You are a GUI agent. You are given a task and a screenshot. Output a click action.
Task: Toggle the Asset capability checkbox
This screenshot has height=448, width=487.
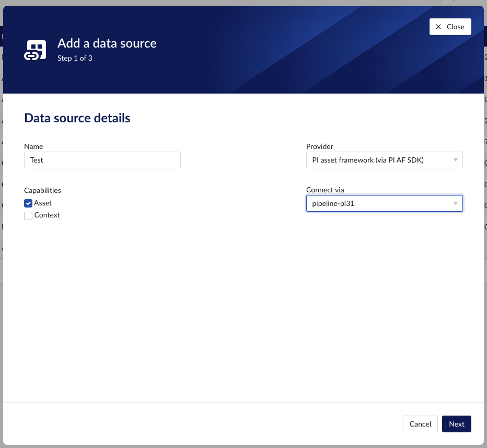[28, 203]
